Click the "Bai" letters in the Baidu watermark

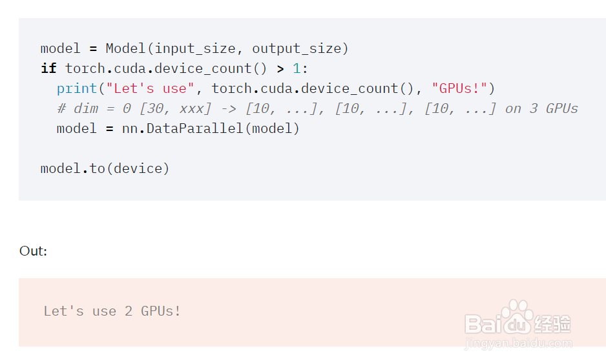tap(484, 324)
